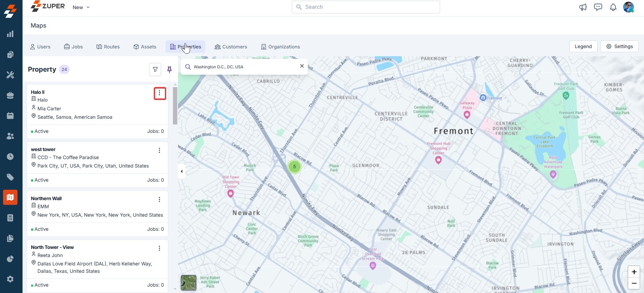
Task: Open the Northern Wall options menu
Action: pyautogui.click(x=159, y=199)
